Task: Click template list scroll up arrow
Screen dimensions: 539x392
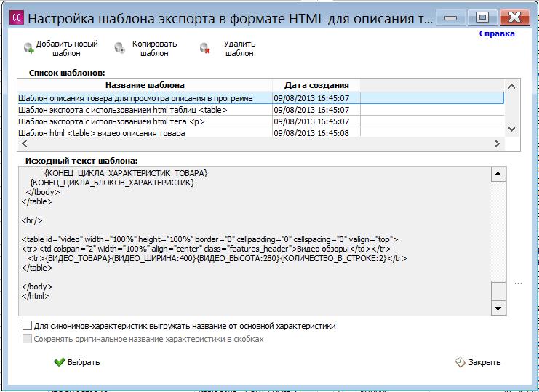Action: (511, 87)
